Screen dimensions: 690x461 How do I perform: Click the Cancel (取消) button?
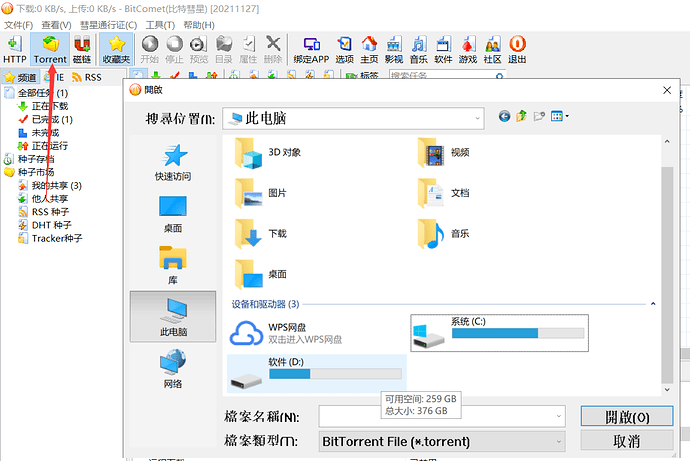coord(627,441)
